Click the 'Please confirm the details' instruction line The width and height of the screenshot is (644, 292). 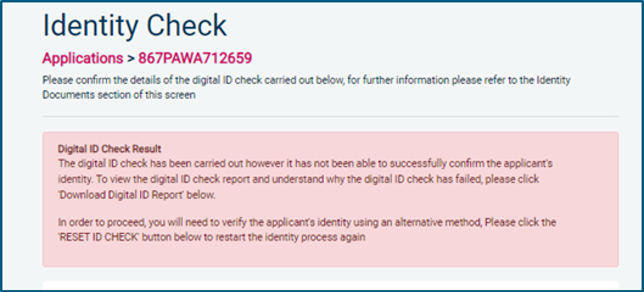click(306, 80)
